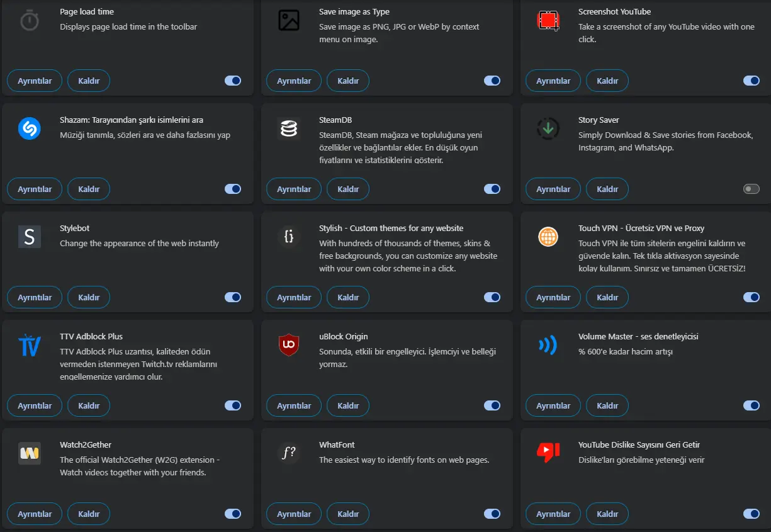Open Ayrıntılar for Watch2Gether

[x=35, y=514]
